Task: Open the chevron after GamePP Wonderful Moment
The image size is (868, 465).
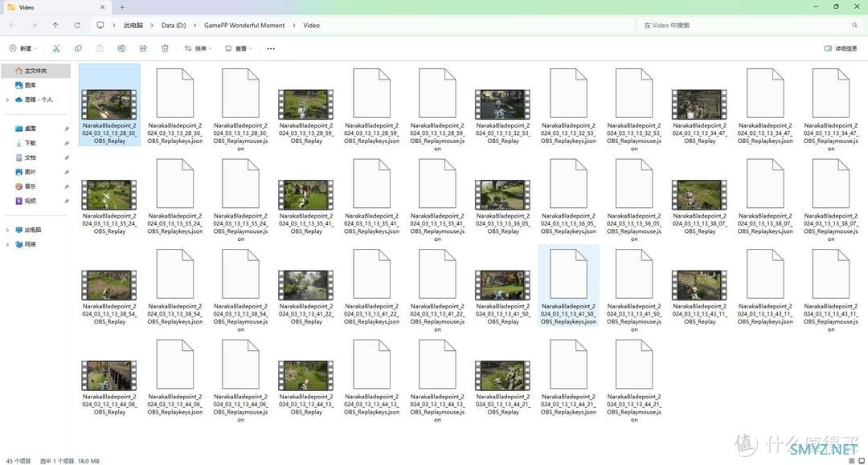Action: pos(293,26)
